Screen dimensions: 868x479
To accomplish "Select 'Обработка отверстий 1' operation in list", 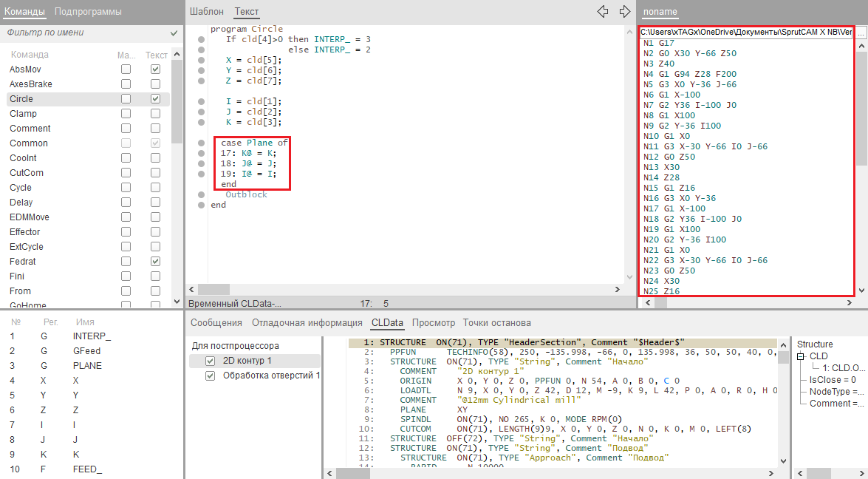I will point(271,376).
